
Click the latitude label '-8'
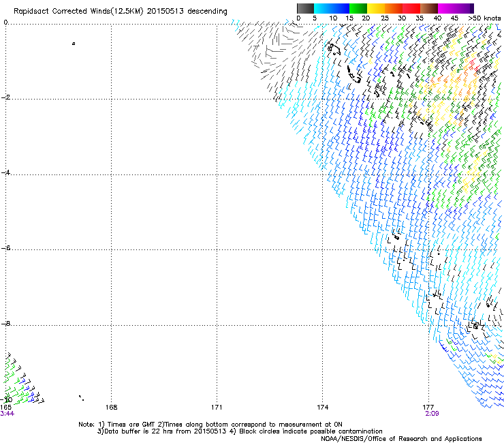click(x=5, y=324)
